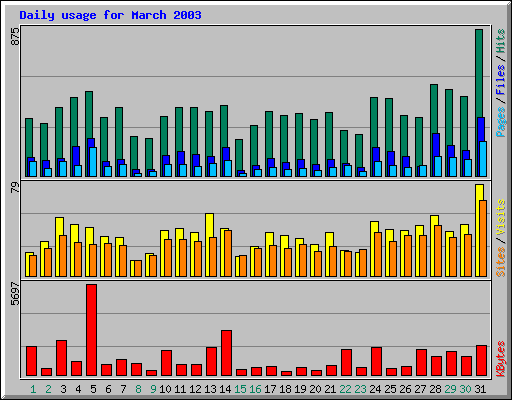This screenshot has width=512, height=400.
Task: Click the KBytes legend label
Action: pyautogui.click(x=501, y=359)
